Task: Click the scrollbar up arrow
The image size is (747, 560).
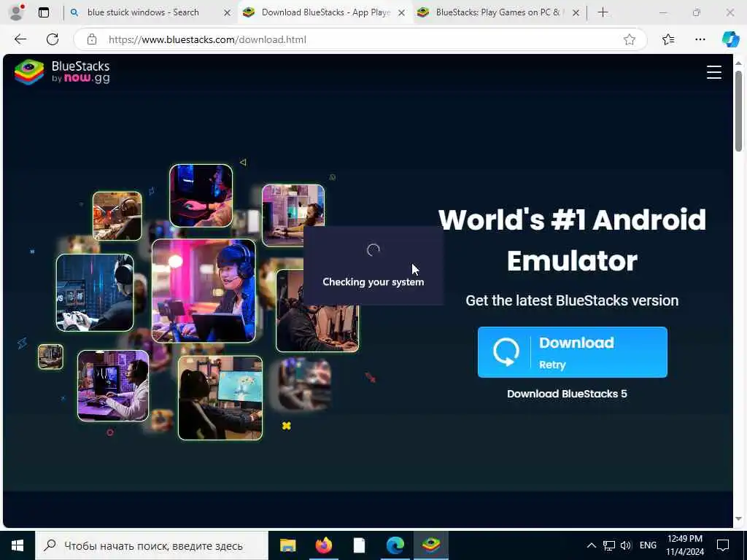Action: click(738, 63)
